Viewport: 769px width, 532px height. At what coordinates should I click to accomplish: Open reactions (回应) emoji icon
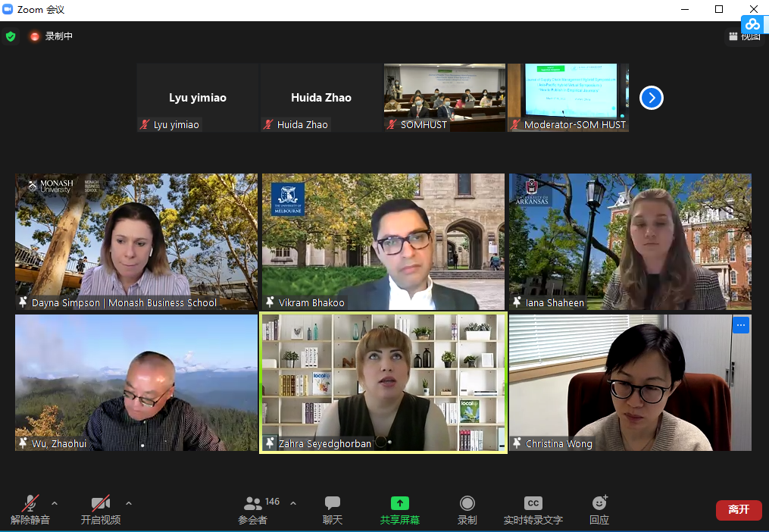tap(599, 504)
